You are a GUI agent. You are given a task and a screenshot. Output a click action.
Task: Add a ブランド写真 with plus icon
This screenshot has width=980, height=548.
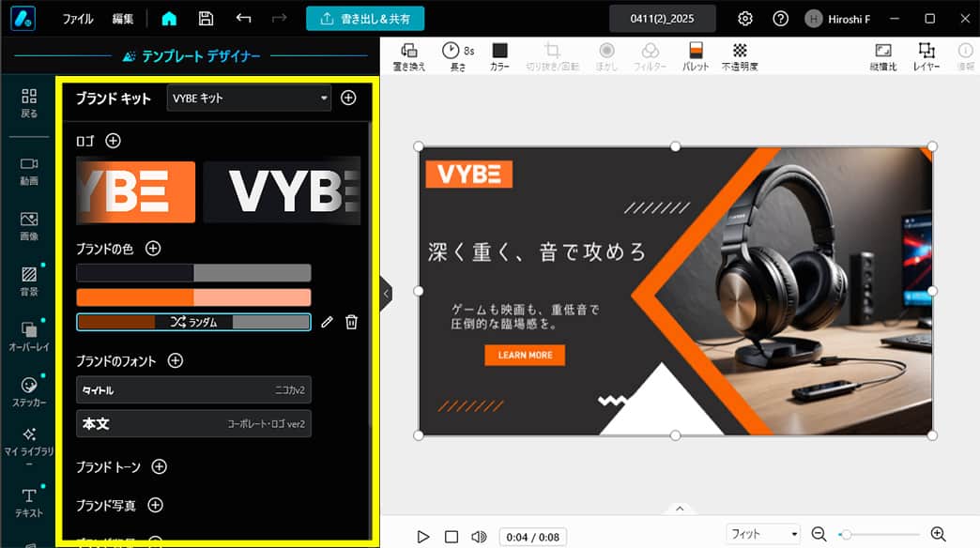[x=155, y=505]
